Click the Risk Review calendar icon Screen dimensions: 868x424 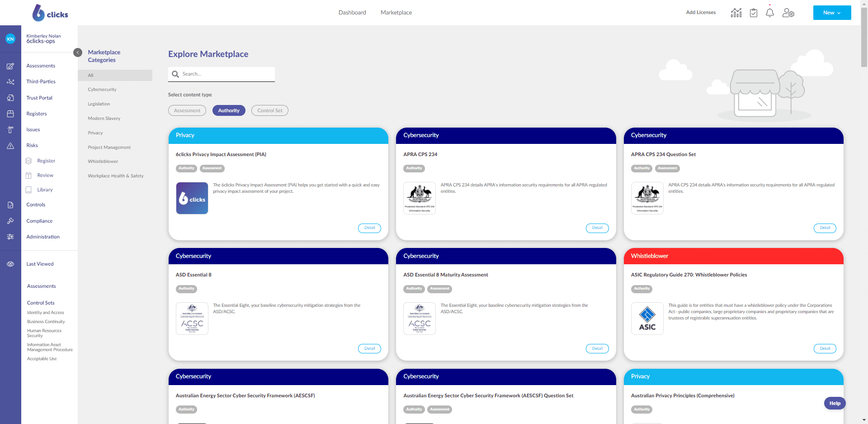pos(28,175)
